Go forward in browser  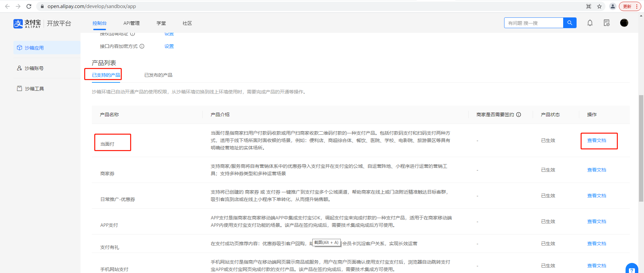(18, 6)
